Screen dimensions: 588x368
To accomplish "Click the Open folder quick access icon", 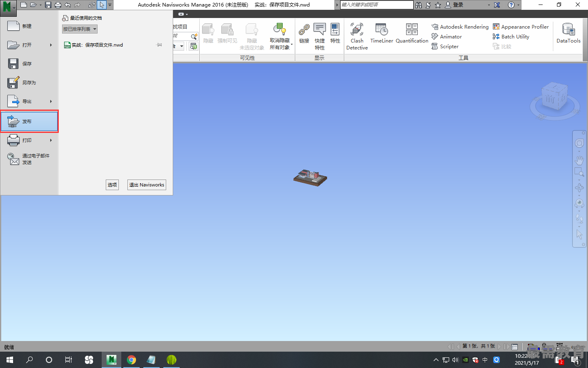I will coord(33,5).
